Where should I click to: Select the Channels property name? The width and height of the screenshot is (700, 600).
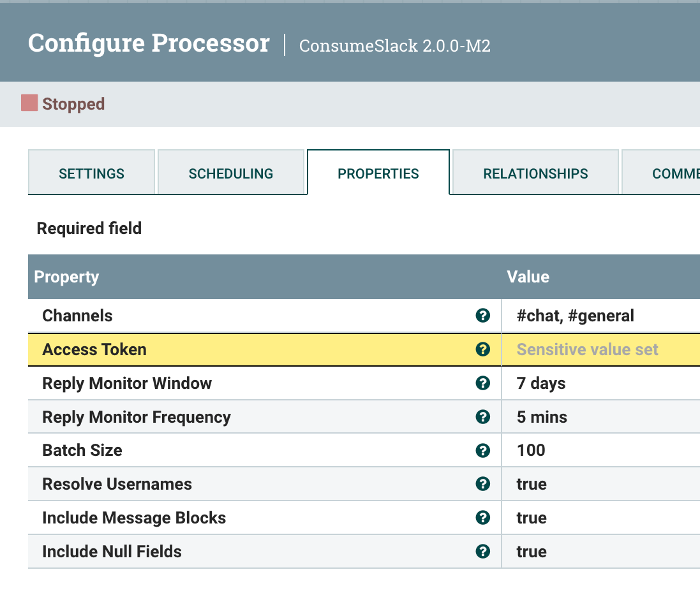(77, 316)
